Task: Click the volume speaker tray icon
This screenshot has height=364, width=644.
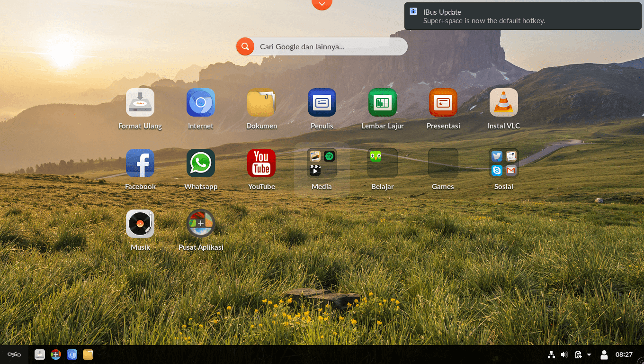Action: tap(564, 355)
